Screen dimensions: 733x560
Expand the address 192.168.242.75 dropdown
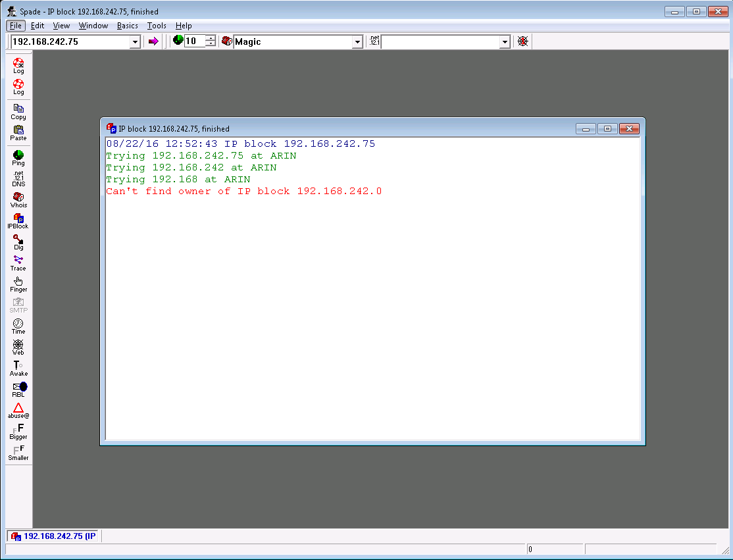pyautogui.click(x=135, y=42)
